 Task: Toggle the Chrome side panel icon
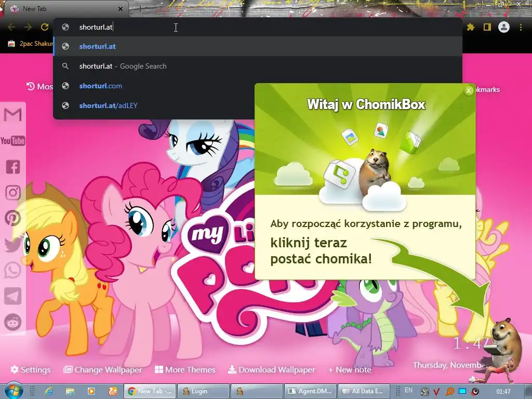(x=487, y=27)
